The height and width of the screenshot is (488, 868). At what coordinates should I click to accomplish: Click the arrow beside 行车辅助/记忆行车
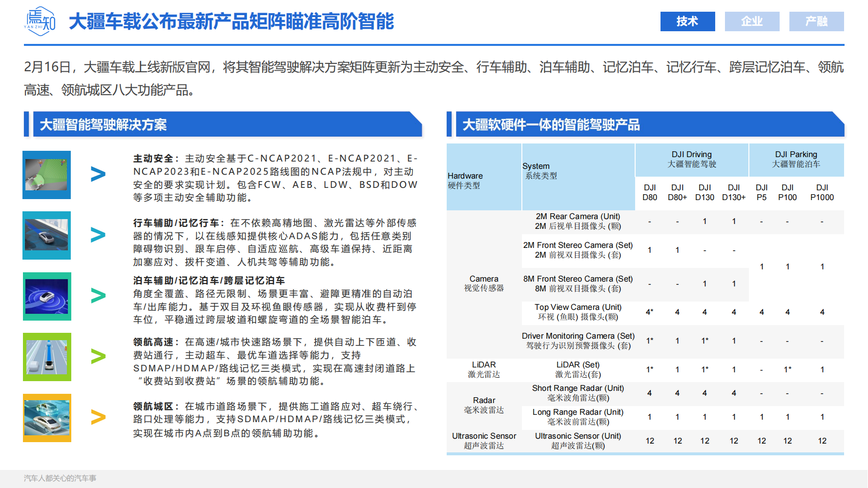point(98,235)
